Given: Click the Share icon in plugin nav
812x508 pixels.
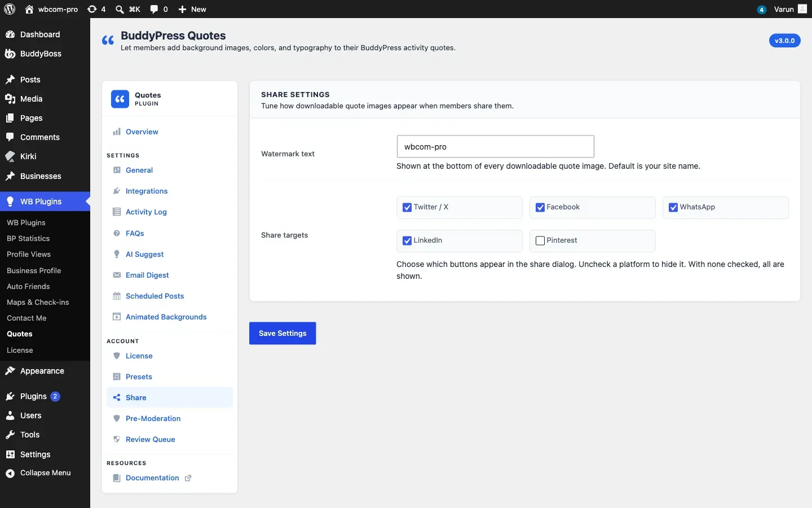Looking at the screenshot, I should (117, 397).
